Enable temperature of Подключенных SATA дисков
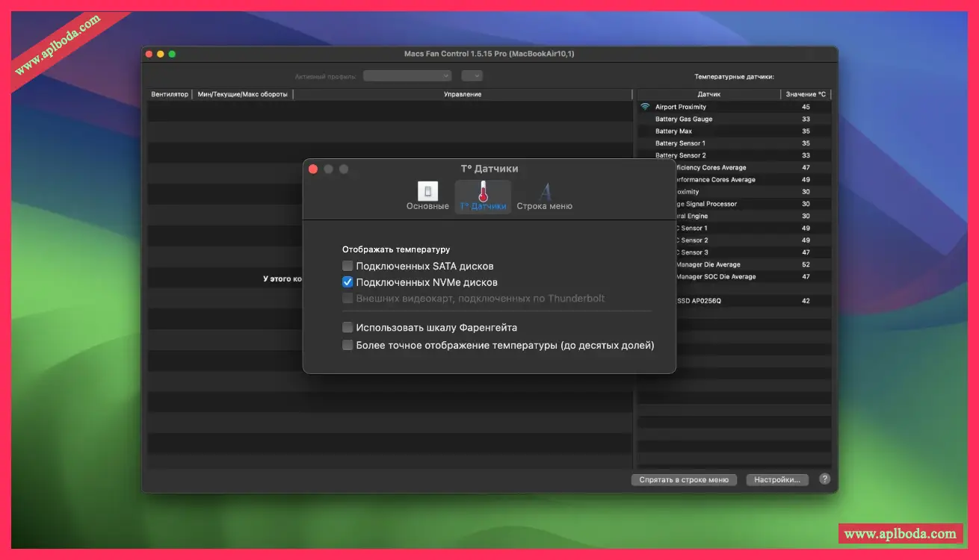Image resolution: width=979 pixels, height=560 pixels. point(348,266)
